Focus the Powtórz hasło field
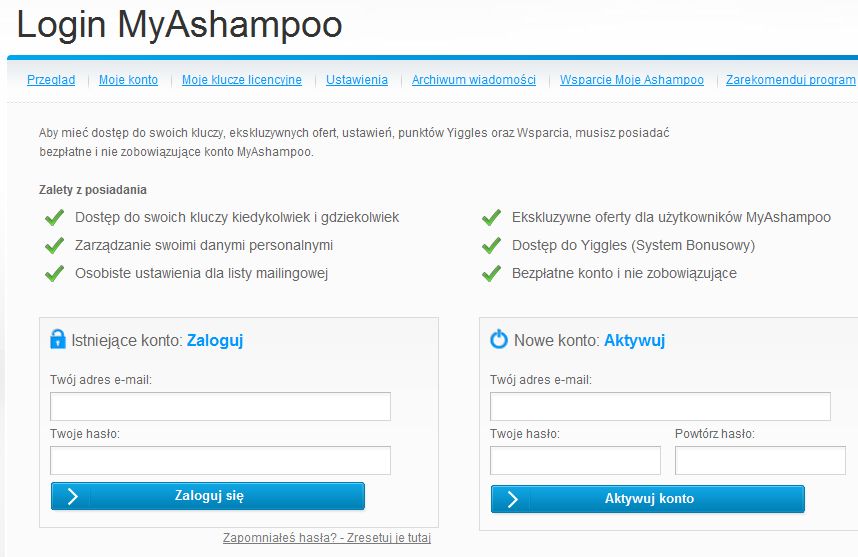The height and width of the screenshot is (557, 858). (760, 461)
